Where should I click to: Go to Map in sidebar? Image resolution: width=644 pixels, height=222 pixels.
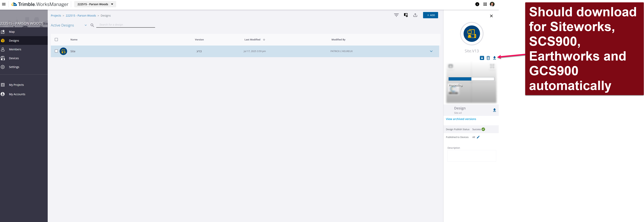tap(24, 32)
